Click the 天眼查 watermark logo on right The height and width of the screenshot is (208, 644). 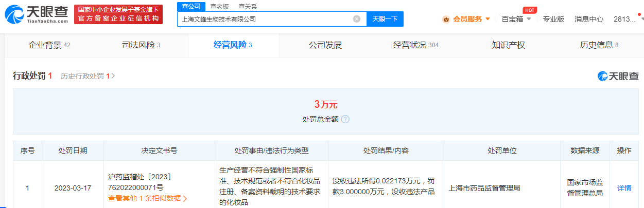(618, 76)
